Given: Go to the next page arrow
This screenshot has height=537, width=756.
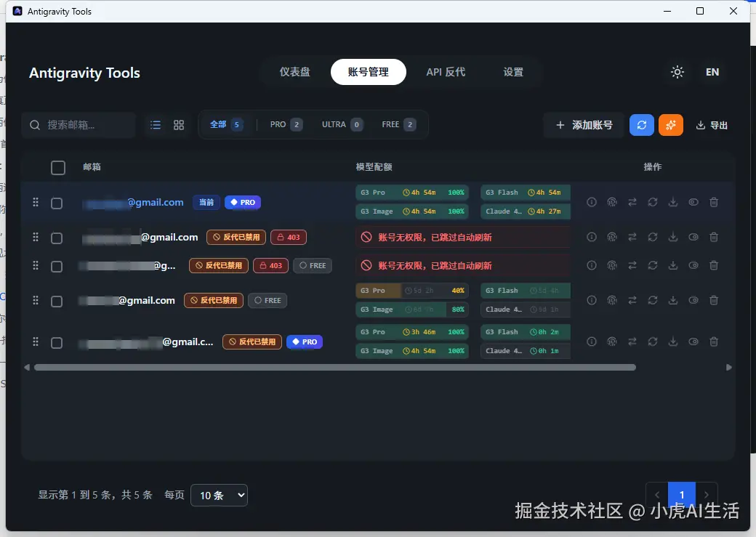Looking at the screenshot, I should coord(707,495).
